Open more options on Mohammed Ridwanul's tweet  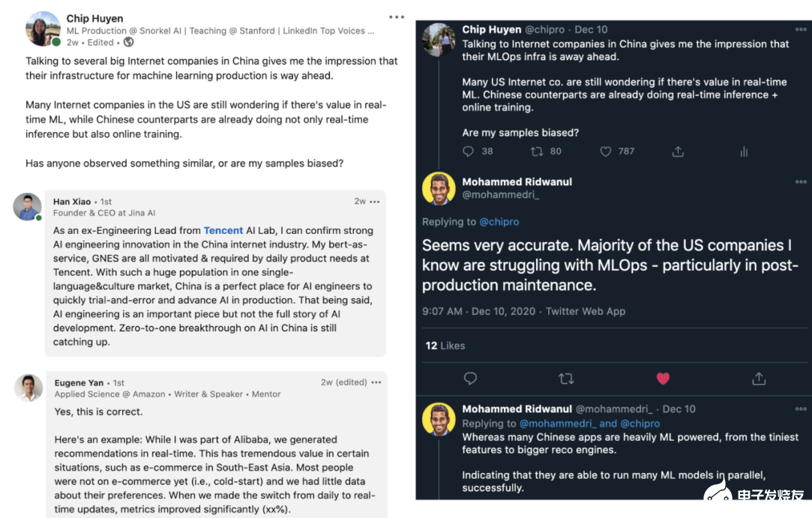tap(801, 182)
